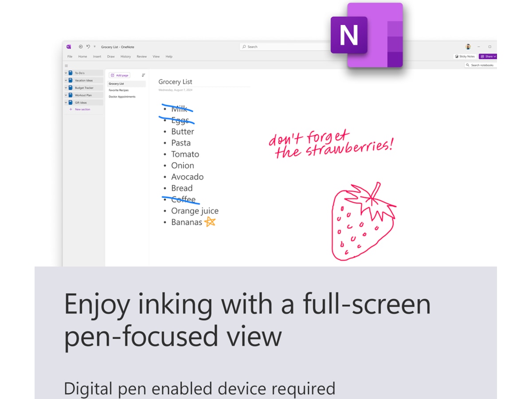Collapse the To-Do's notebook
This screenshot has height=399, width=532.
click(66, 73)
